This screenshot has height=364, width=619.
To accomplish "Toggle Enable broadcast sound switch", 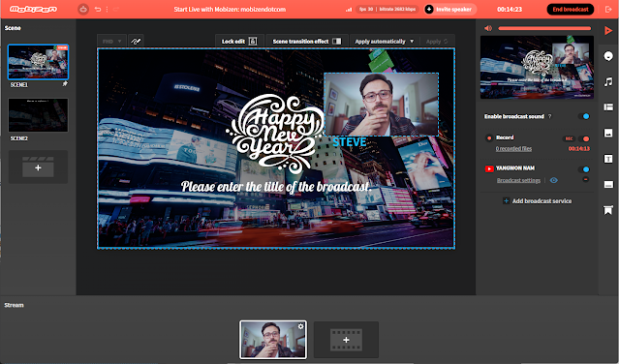I will (584, 116).
